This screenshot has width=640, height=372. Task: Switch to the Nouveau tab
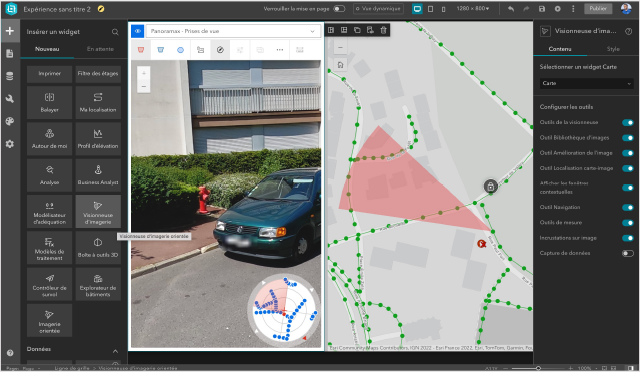point(47,49)
